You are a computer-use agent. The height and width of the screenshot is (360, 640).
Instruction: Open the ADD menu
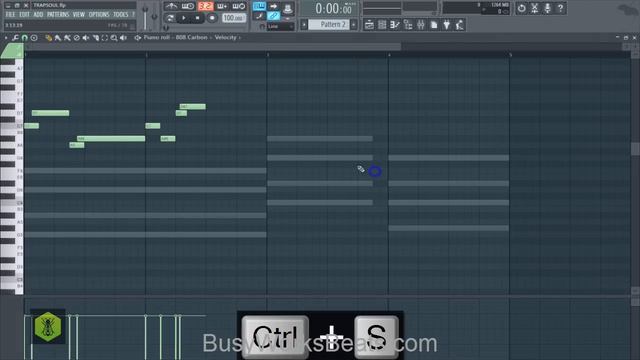pos(38,15)
